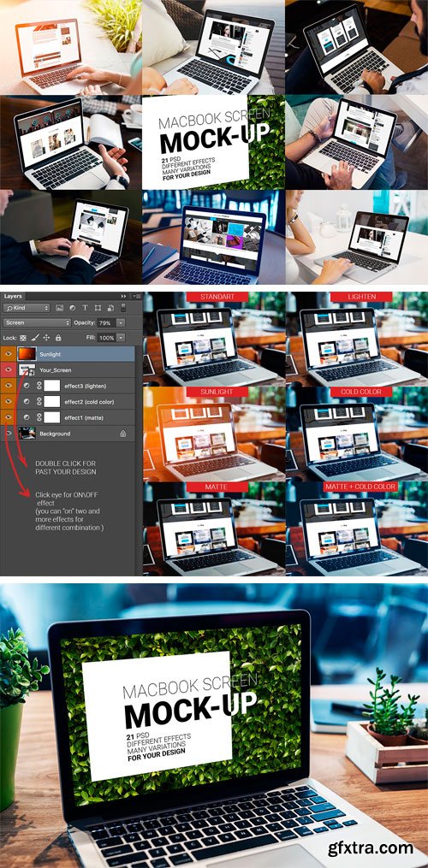This screenshot has height=868, width=428.
Task: Open the Screen blend mode dropdown
Action: tap(37, 322)
